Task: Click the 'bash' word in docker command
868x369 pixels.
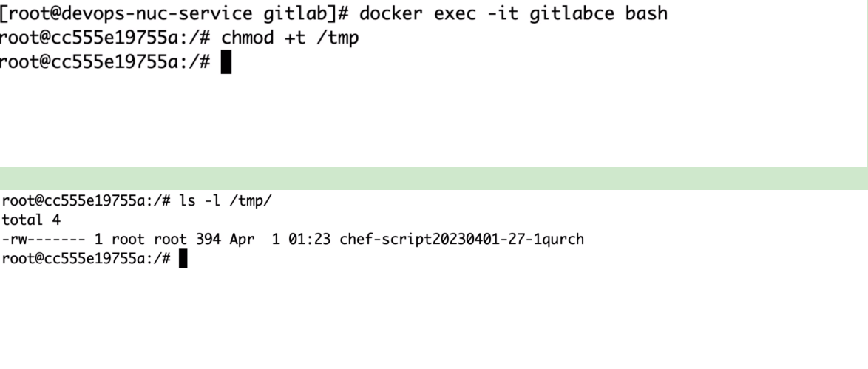Action: coord(647,13)
